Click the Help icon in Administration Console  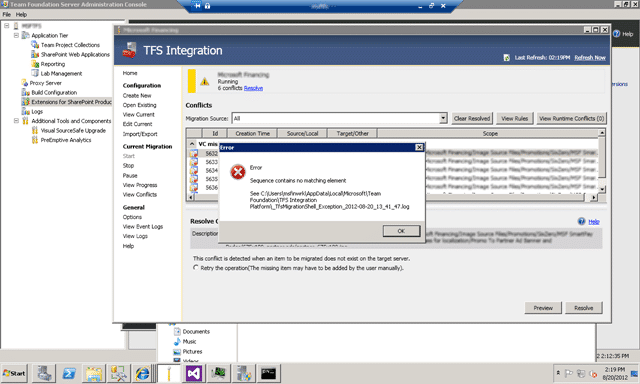pos(617,34)
